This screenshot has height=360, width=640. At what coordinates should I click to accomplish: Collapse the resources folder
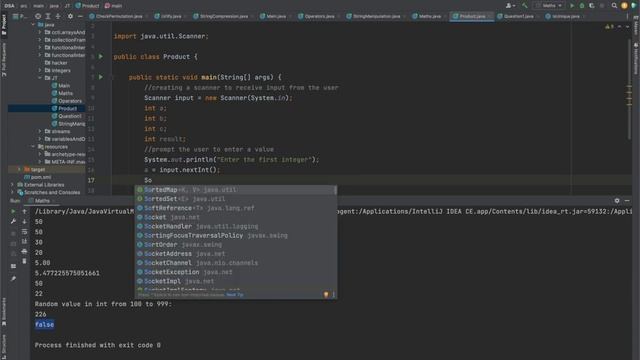33,147
